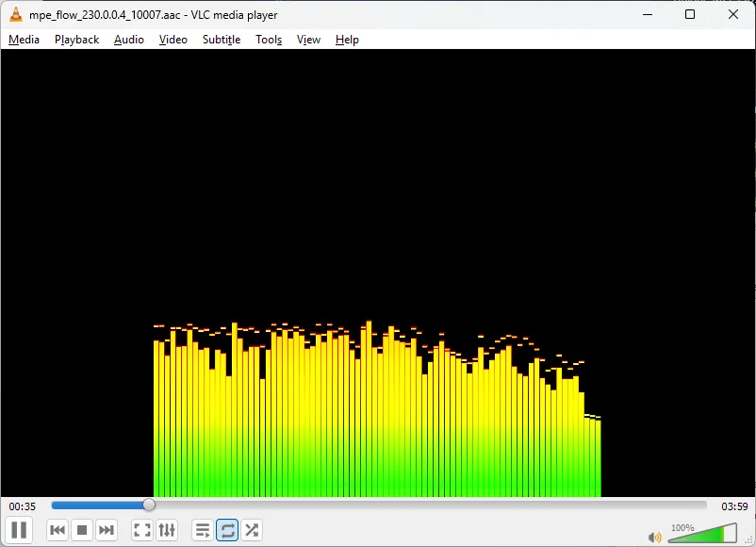756x547 pixels.
Task: Expand the Subtitle menu
Action: coord(222,40)
